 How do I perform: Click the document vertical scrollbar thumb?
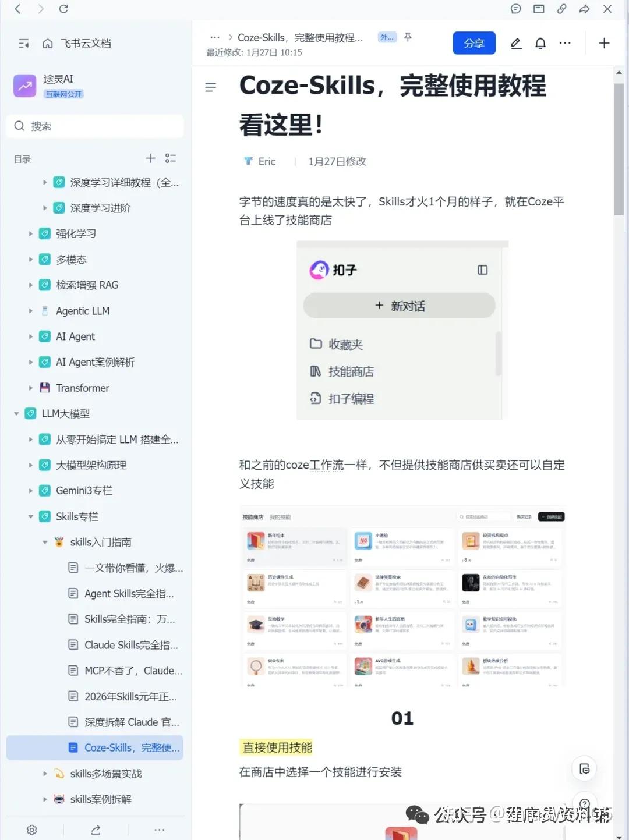619,149
